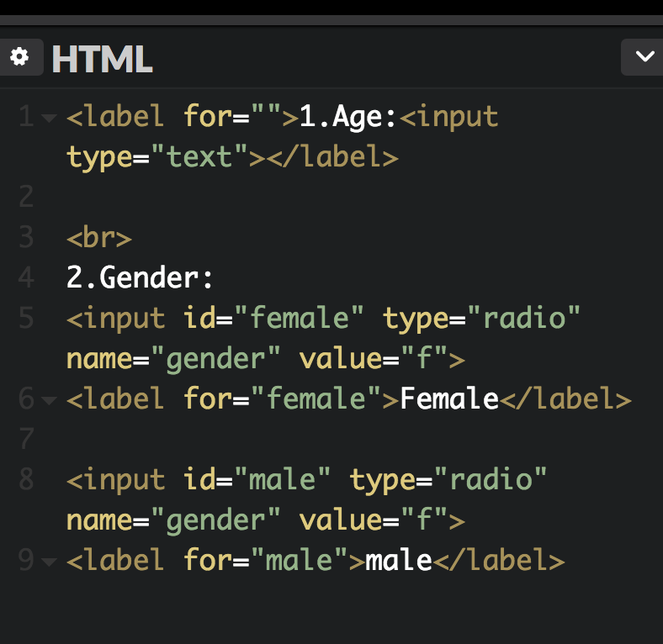Click line number 5 in gutter
Image resolution: width=663 pixels, height=644 pixels.
point(26,318)
